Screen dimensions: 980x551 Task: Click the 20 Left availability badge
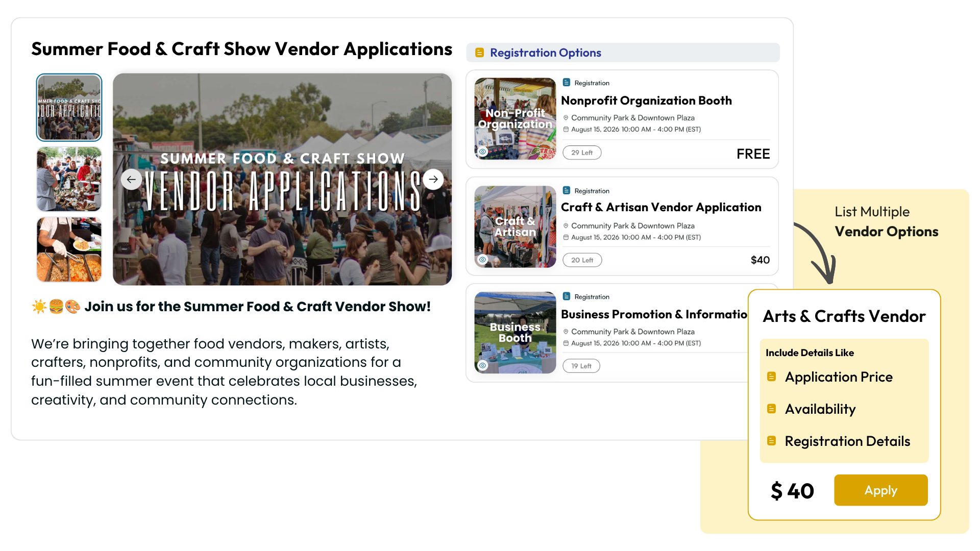(x=582, y=260)
